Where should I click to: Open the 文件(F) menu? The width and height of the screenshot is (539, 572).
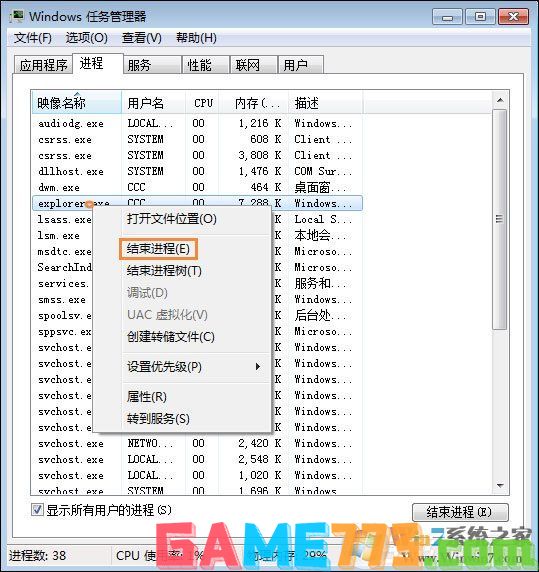tap(33, 38)
